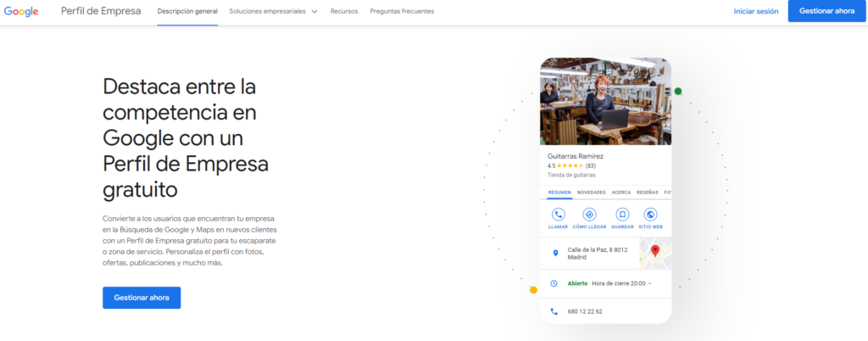Click the mini map thumbnail next to the address

pyautogui.click(x=655, y=253)
